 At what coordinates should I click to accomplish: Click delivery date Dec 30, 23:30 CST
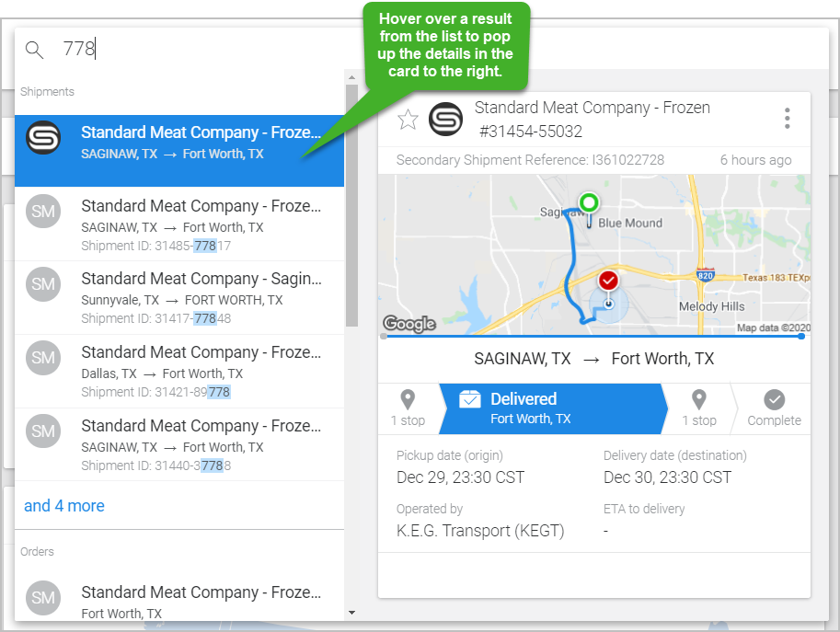[667, 477]
